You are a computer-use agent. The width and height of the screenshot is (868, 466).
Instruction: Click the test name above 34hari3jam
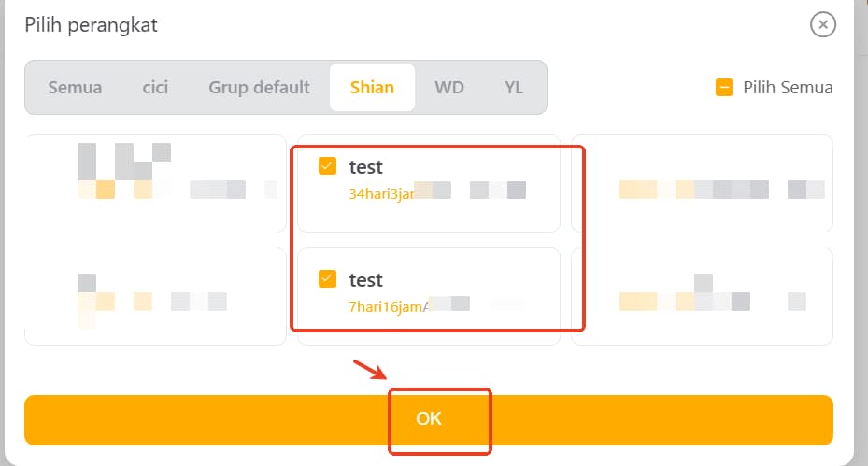(x=366, y=167)
